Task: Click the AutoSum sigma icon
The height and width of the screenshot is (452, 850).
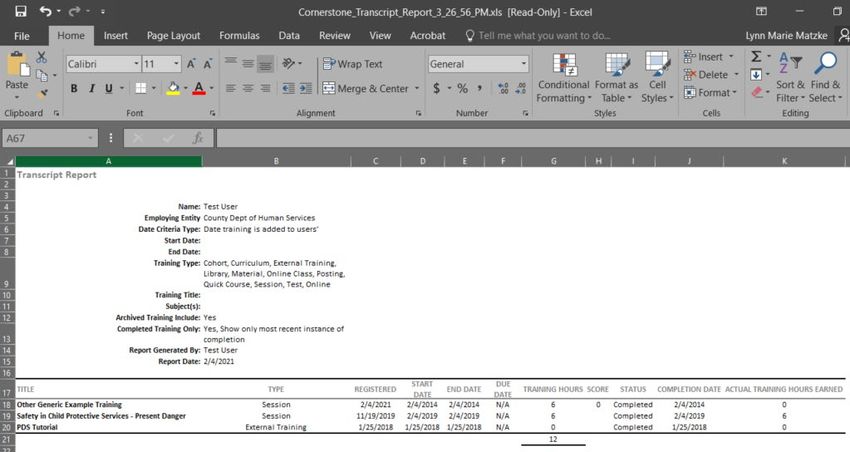Action: pos(756,56)
